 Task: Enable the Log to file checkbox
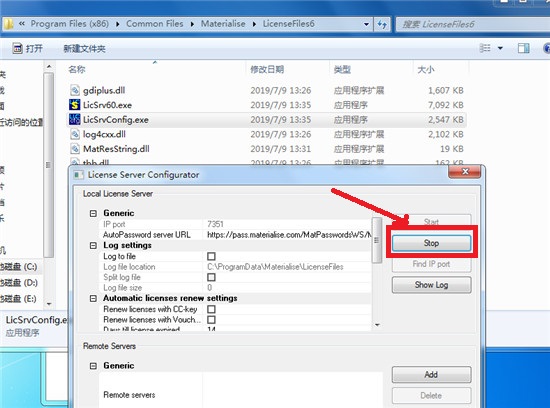tap(212, 256)
